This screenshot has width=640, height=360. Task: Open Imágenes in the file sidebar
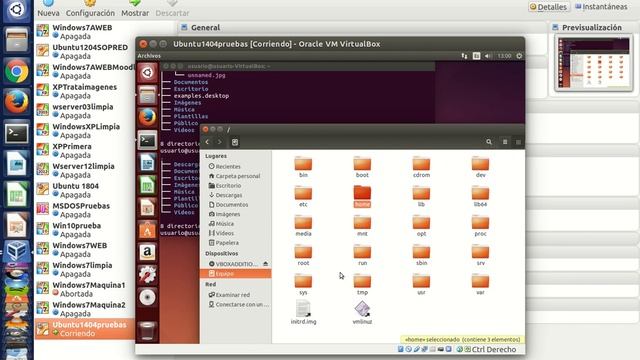pos(224,214)
